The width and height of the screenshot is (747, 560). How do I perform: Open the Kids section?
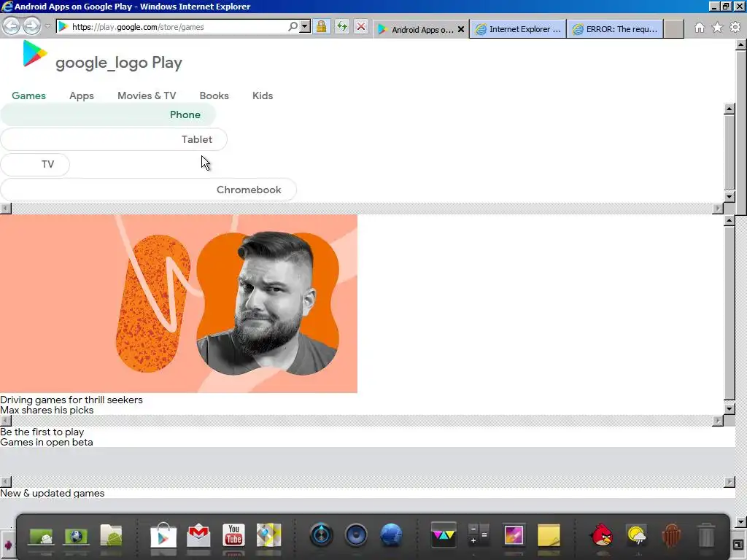[x=263, y=96]
